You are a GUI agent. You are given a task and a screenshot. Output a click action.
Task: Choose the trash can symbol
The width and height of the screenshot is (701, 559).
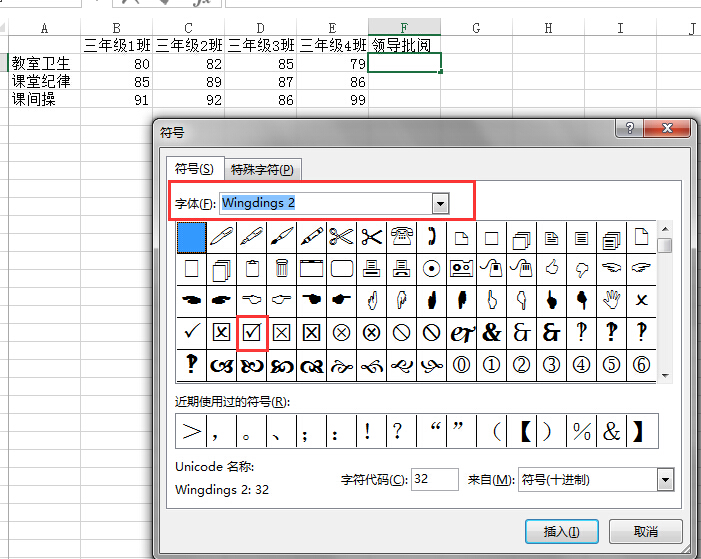(x=282, y=269)
